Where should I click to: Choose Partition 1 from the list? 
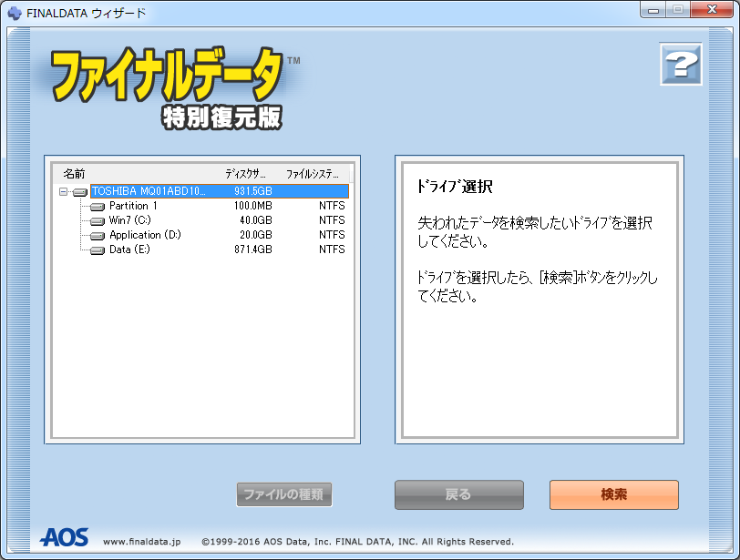(x=133, y=206)
